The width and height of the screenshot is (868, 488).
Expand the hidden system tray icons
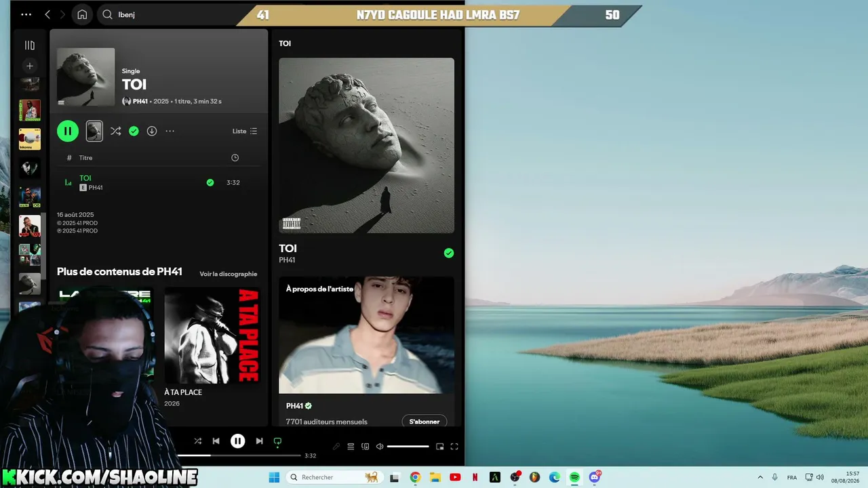(759, 477)
